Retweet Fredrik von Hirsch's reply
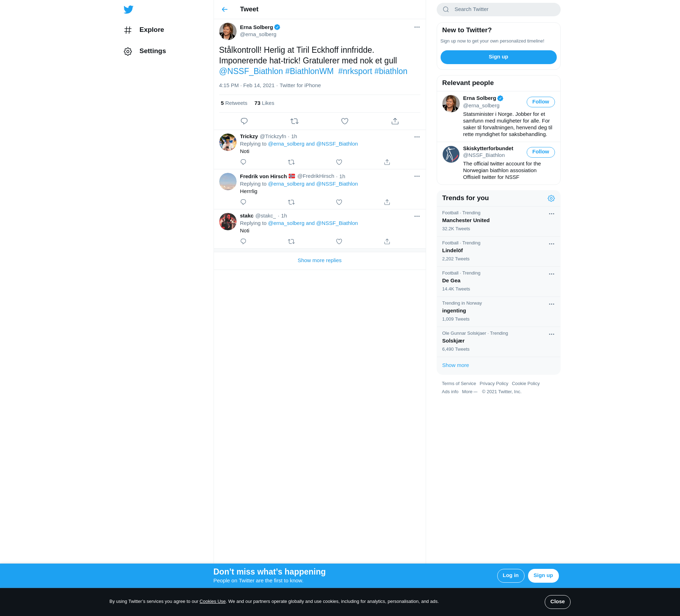680x616 pixels. click(291, 202)
